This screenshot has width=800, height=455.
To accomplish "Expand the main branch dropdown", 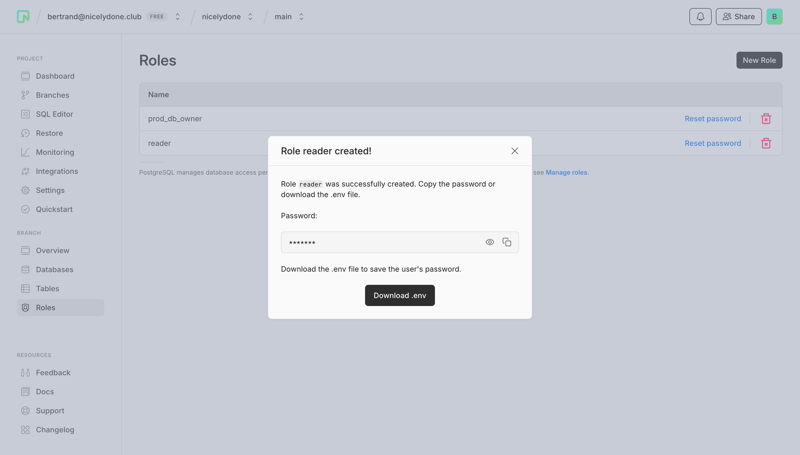I will point(301,17).
